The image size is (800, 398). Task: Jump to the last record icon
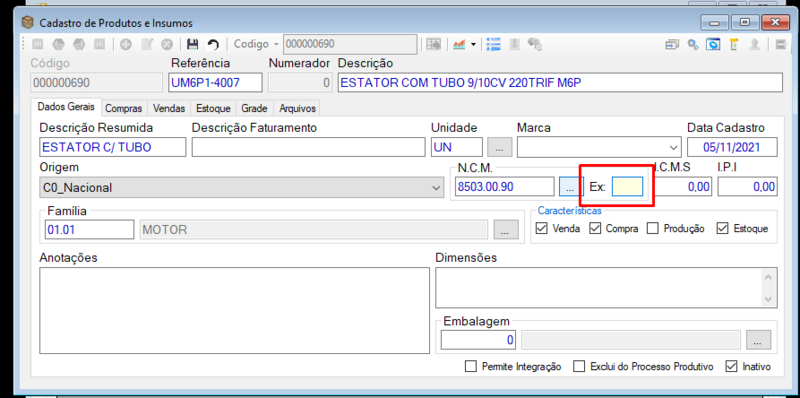click(99, 44)
